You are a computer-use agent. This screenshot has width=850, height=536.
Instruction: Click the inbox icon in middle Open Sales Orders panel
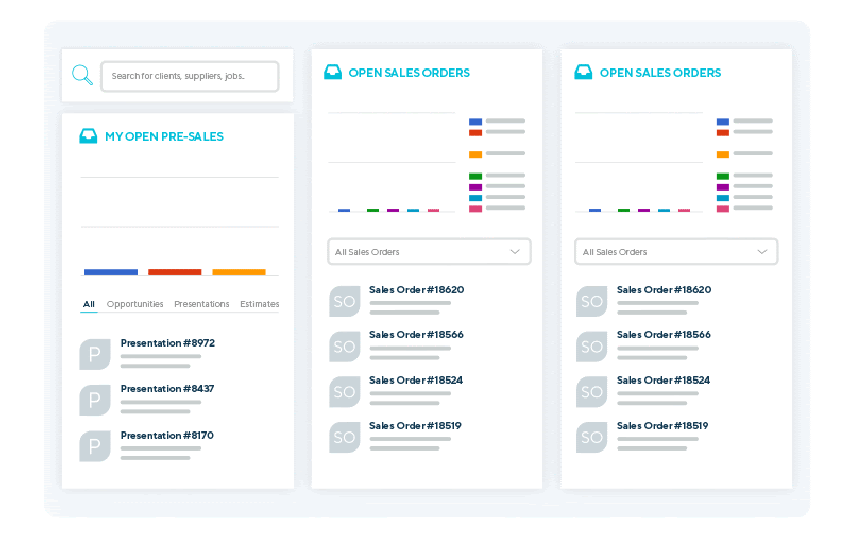coord(333,72)
